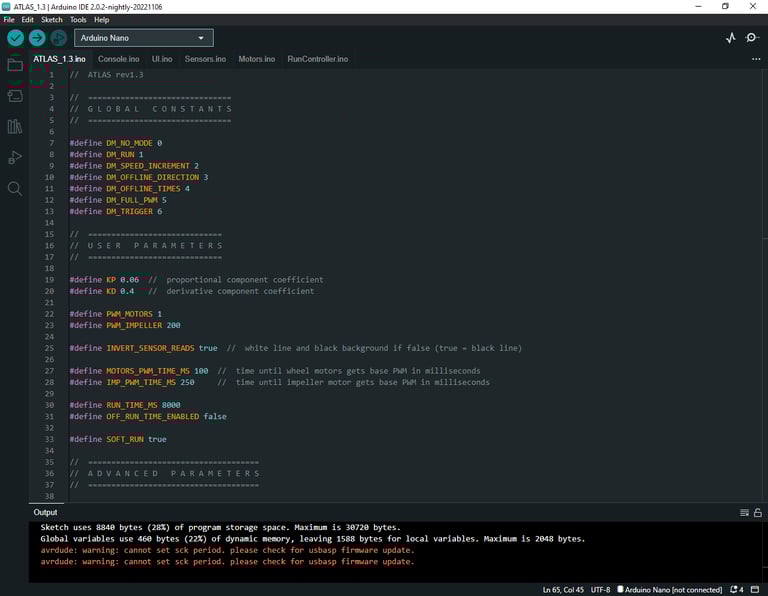Viewport: 768px width, 596px height.
Task: Open Library Manager from the sidebar
Action: click(x=14, y=126)
